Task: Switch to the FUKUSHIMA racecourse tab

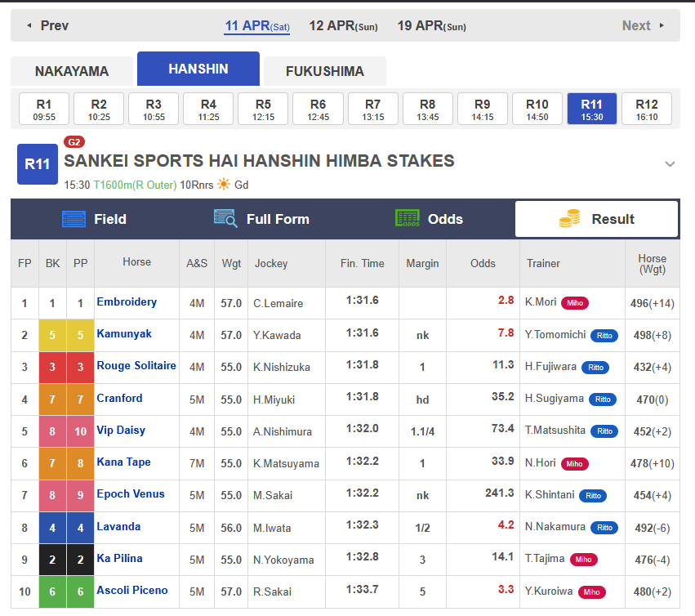Action: (325, 71)
